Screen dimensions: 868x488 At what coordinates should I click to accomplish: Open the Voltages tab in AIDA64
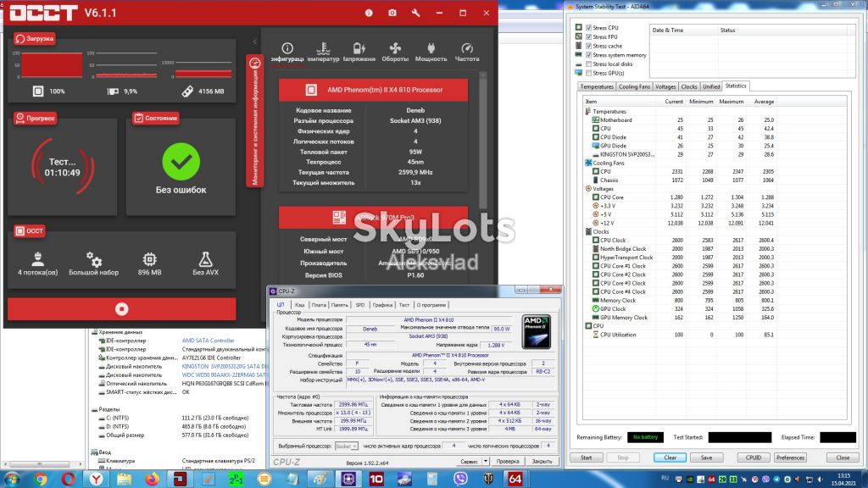click(665, 87)
